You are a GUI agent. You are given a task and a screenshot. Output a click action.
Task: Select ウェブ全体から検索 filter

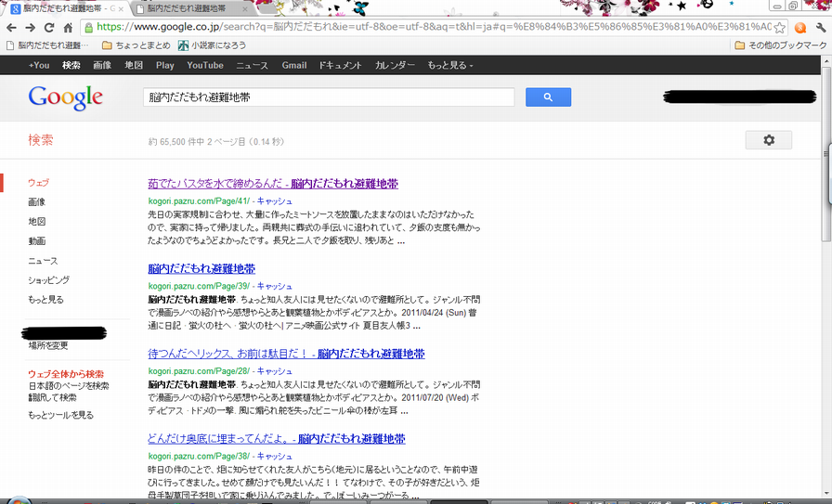(66, 374)
